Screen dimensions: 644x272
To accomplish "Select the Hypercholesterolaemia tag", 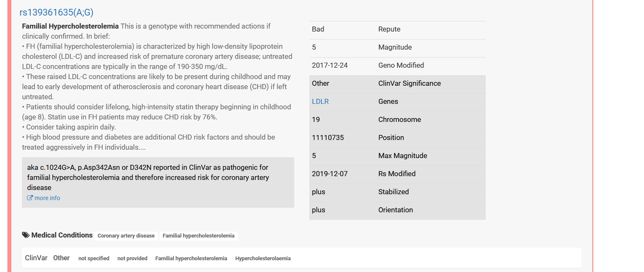I will pos(263,259).
